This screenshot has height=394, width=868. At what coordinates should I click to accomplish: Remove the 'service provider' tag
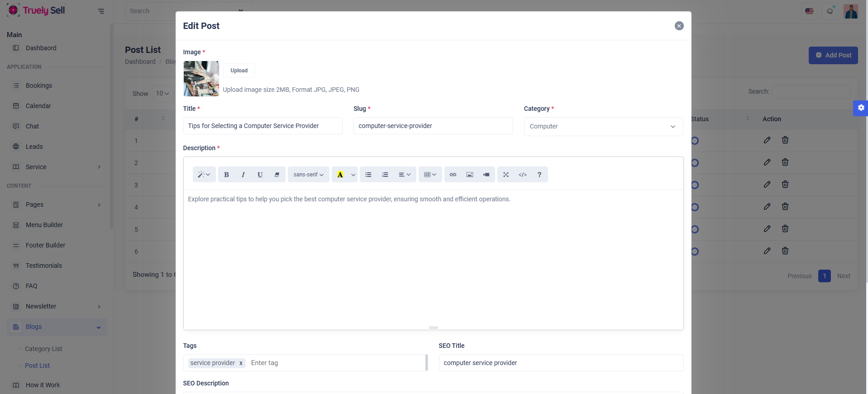(x=241, y=363)
